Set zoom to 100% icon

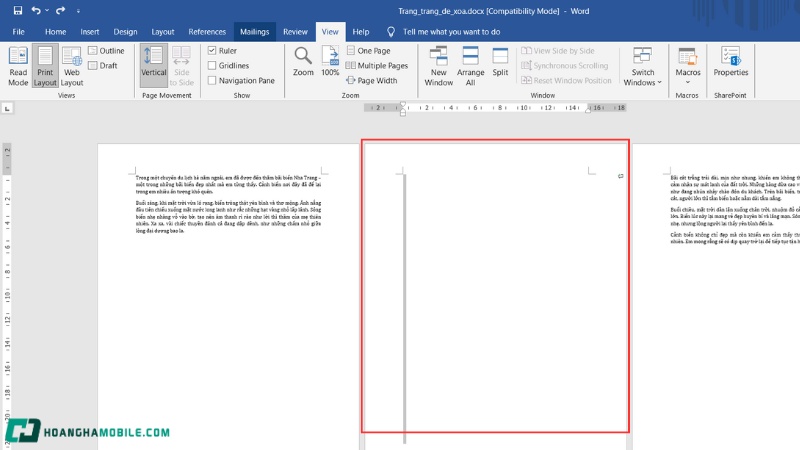coord(330,57)
